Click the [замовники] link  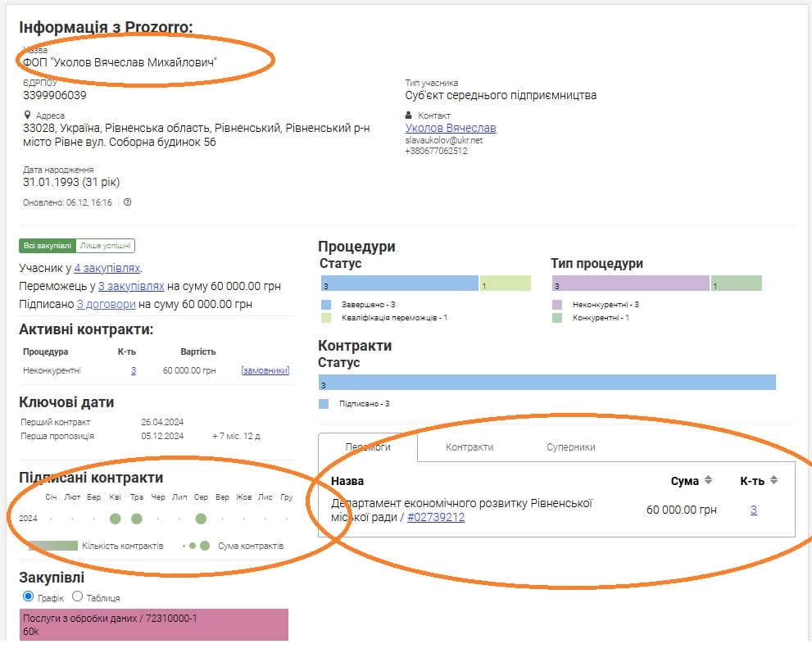[x=265, y=370]
